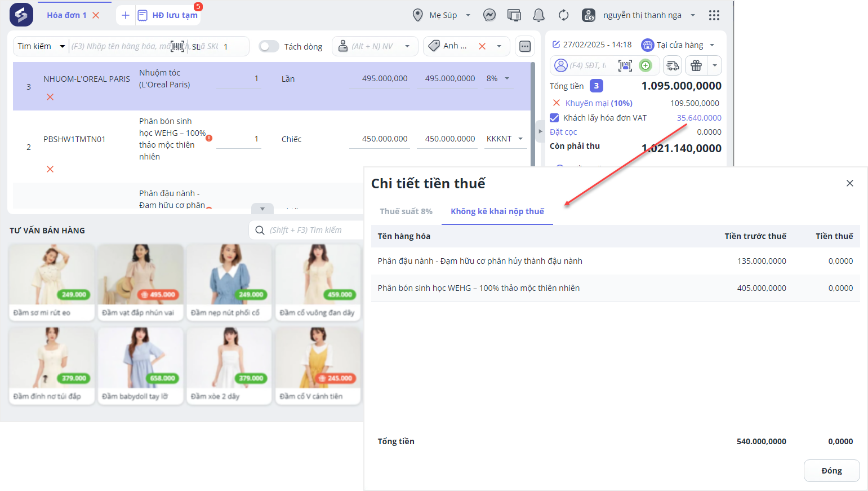Open the 8% tax rate dropdown

click(x=507, y=78)
